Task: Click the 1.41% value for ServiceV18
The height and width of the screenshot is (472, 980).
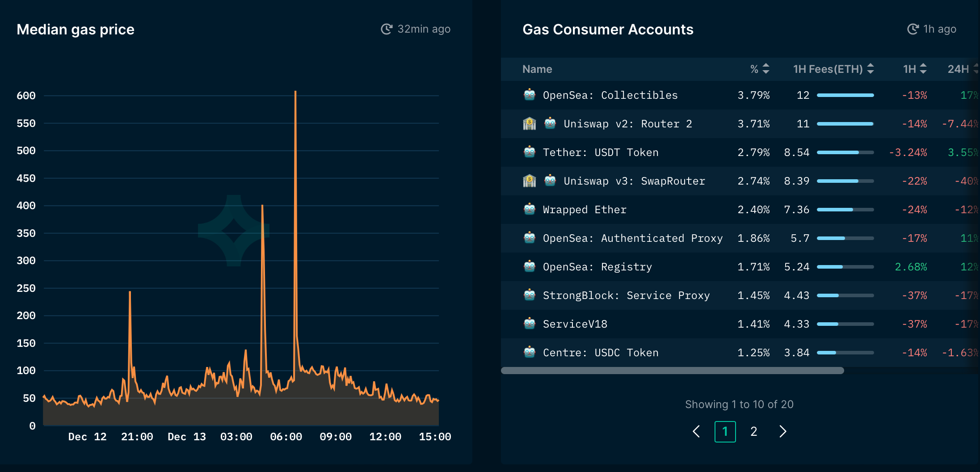Action: pyautogui.click(x=753, y=324)
